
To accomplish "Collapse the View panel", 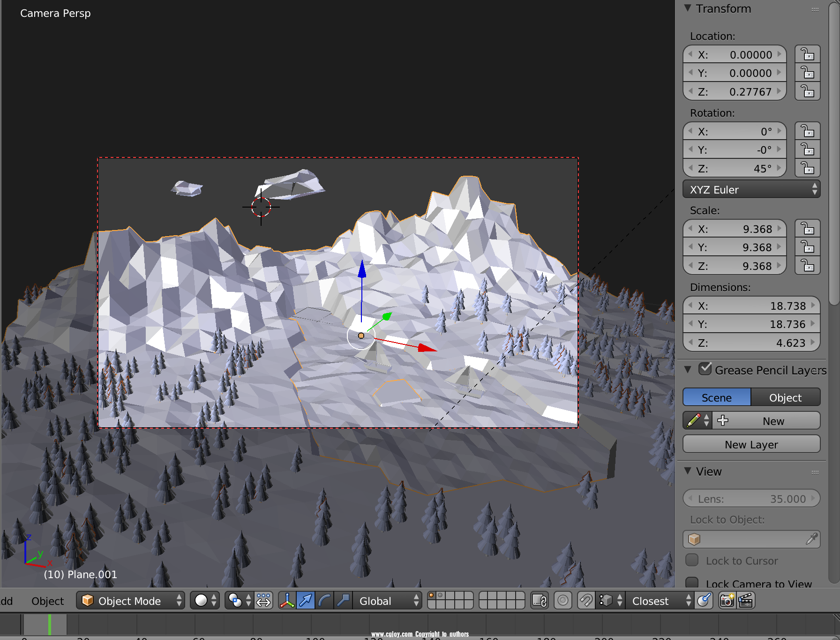I will pos(688,471).
